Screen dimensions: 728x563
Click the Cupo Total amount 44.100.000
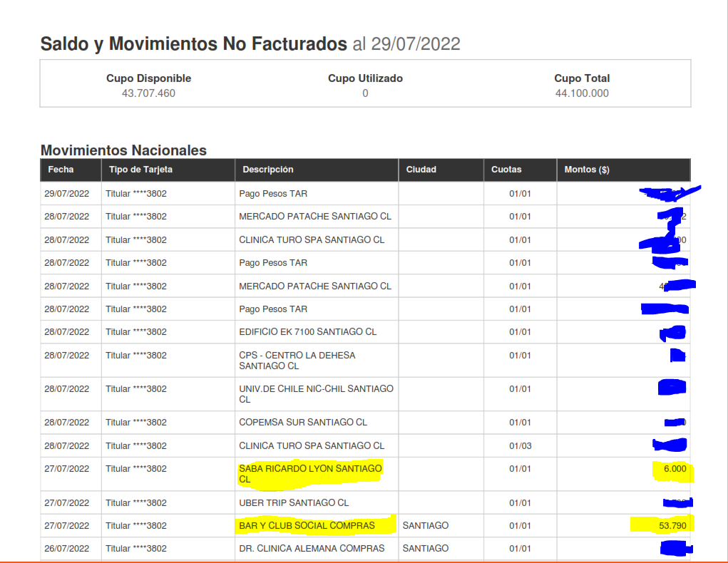point(582,93)
